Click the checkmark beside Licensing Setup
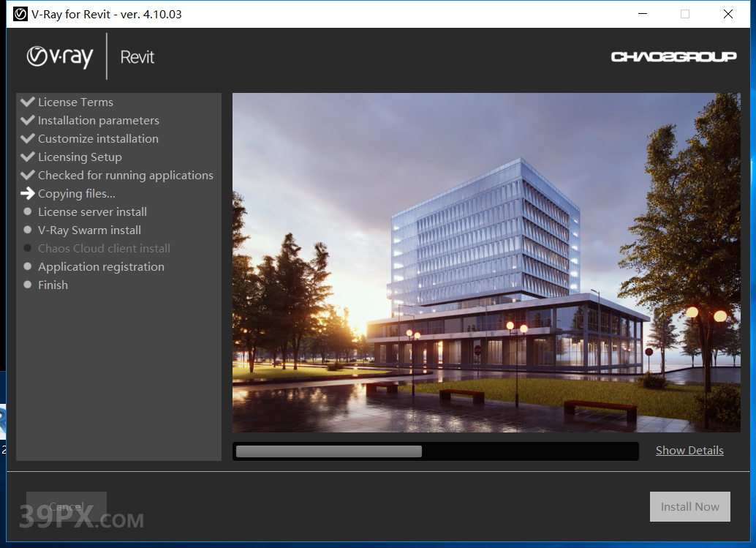756x548 pixels. [28, 157]
